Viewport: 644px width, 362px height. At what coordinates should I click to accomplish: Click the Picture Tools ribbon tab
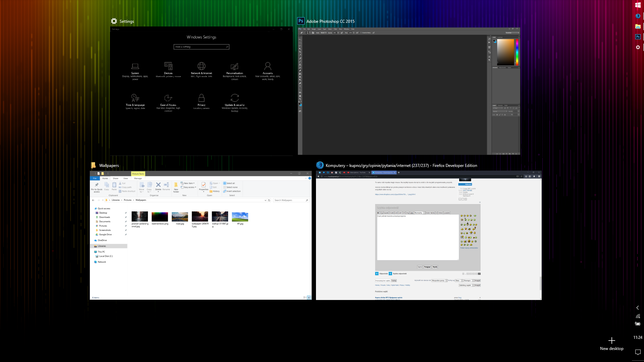[138, 174]
